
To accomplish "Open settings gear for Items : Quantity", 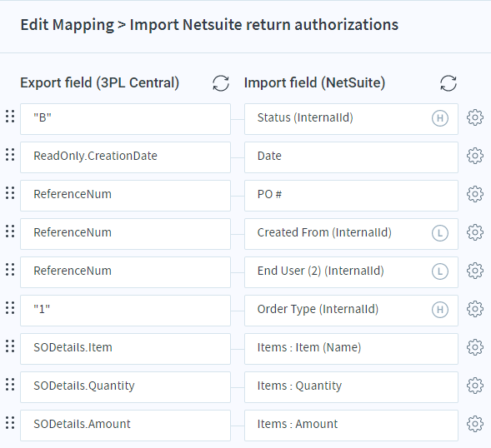I will pos(475,386).
